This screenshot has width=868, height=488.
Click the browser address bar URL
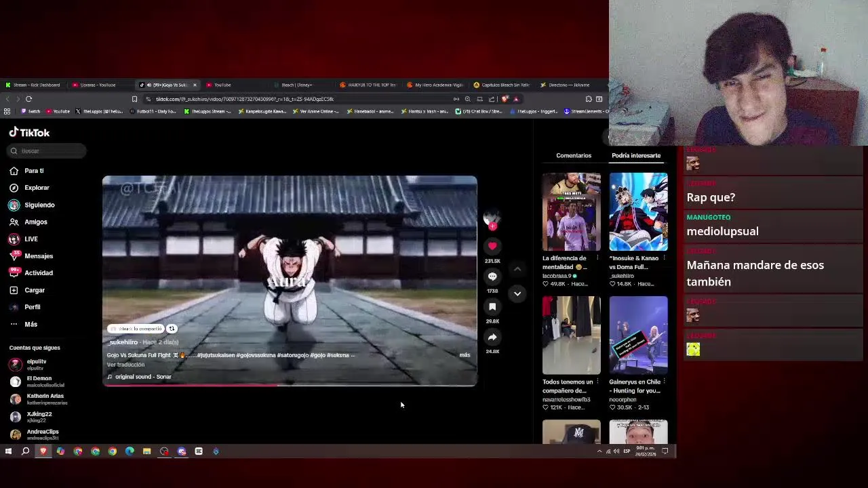pos(245,99)
